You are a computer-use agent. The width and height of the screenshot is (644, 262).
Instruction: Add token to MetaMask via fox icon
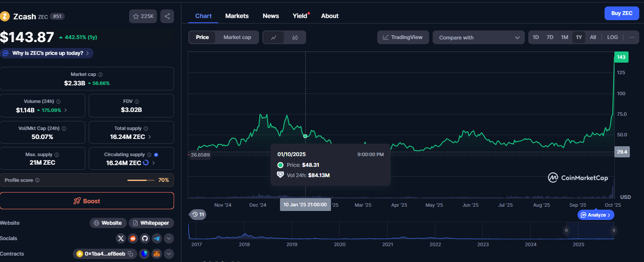point(157,254)
